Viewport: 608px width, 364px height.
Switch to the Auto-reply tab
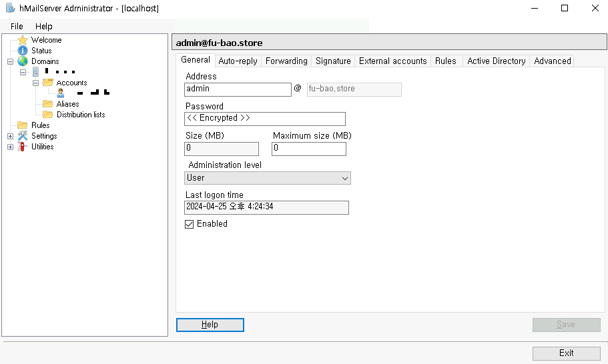[238, 61]
